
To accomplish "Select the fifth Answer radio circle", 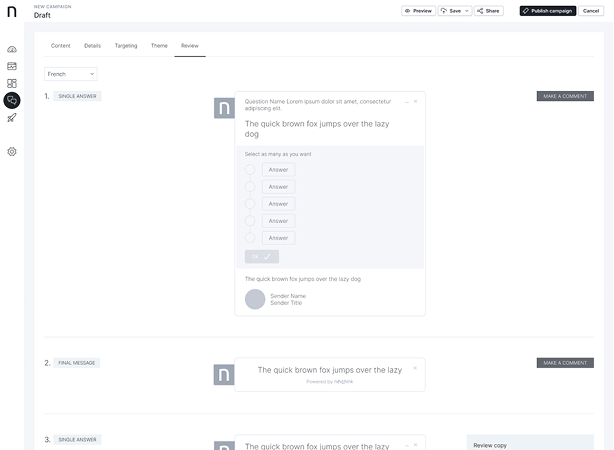I will [250, 238].
